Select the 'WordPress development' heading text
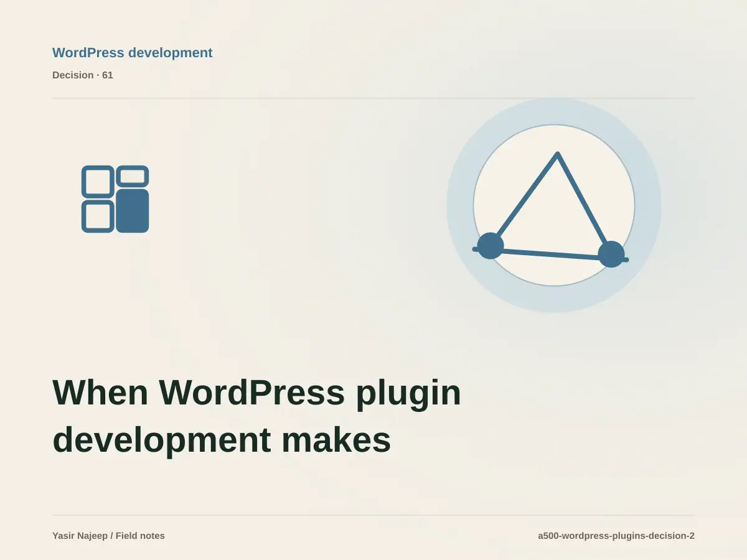Viewport: 747px width, 560px height. pyautogui.click(x=133, y=53)
